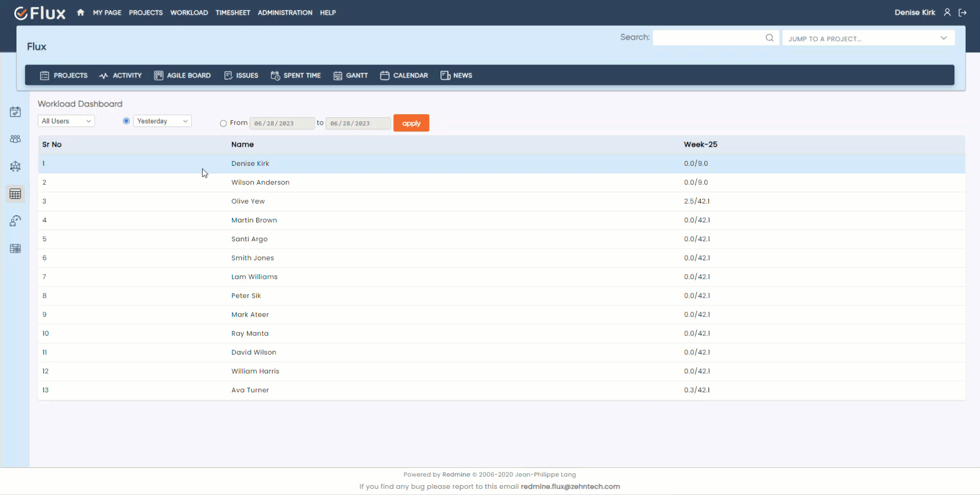
Task: Click the network user icon in sidebar
Action: click(x=15, y=167)
